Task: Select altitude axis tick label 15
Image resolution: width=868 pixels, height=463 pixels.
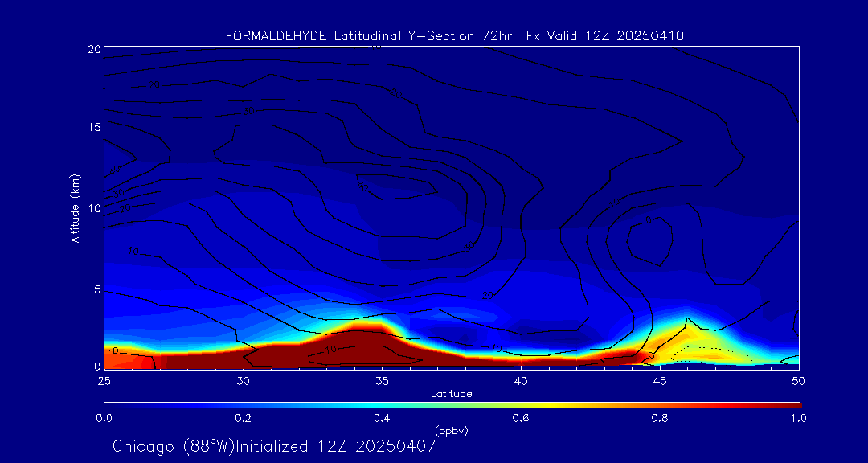Action: [x=93, y=127]
